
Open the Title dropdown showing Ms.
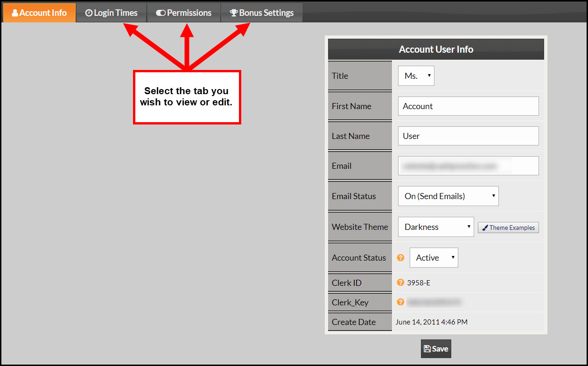(x=416, y=76)
